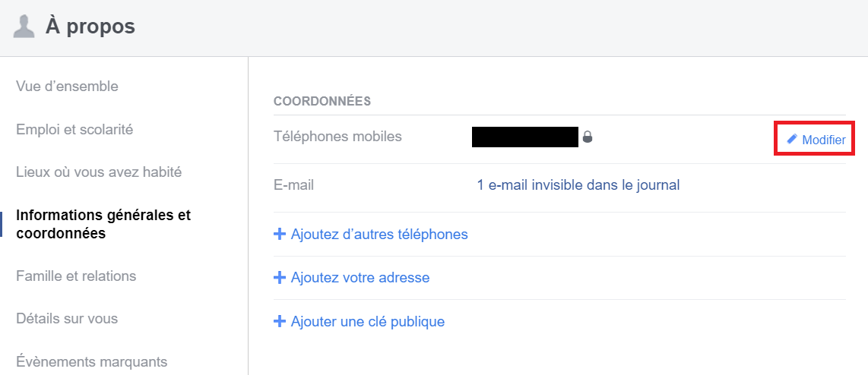Open Détails sur vous section
868x375 pixels.
click(67, 319)
